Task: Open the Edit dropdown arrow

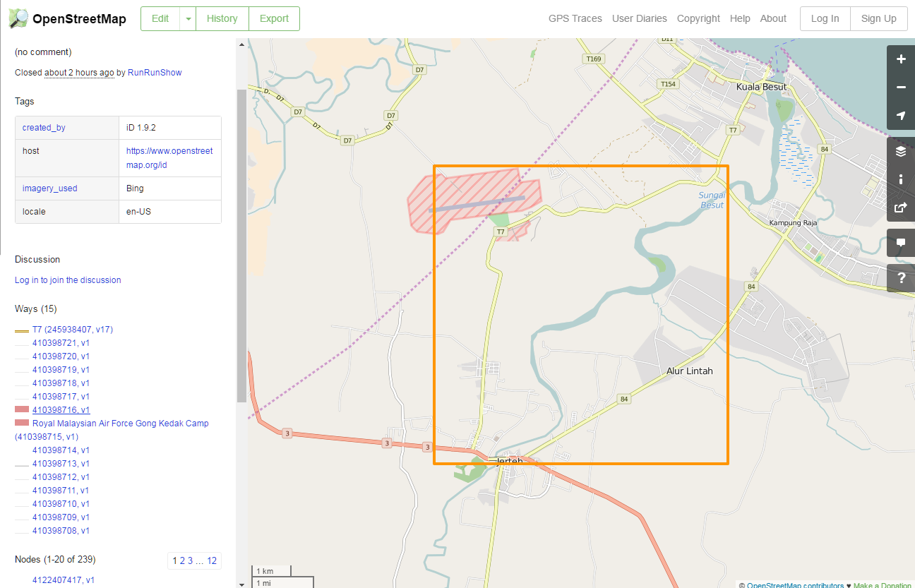Action: coord(188,19)
